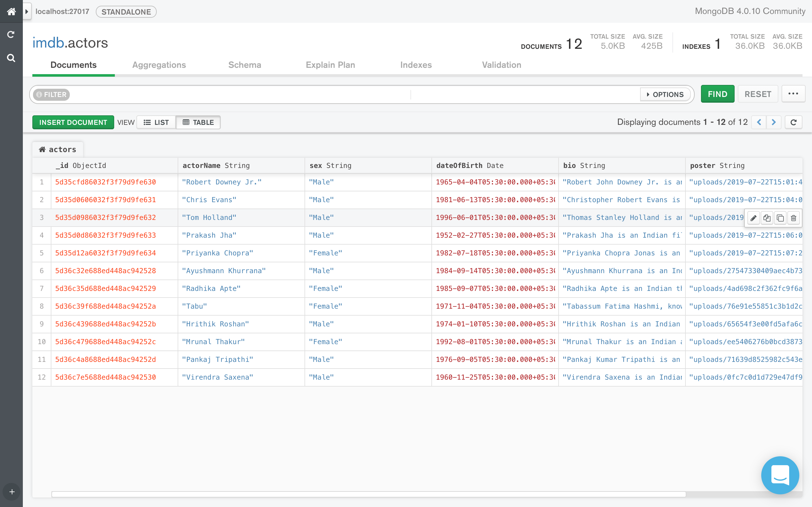812x507 pixels.
Task: Reload the displayed documents with refresh icon
Action: pos(794,122)
